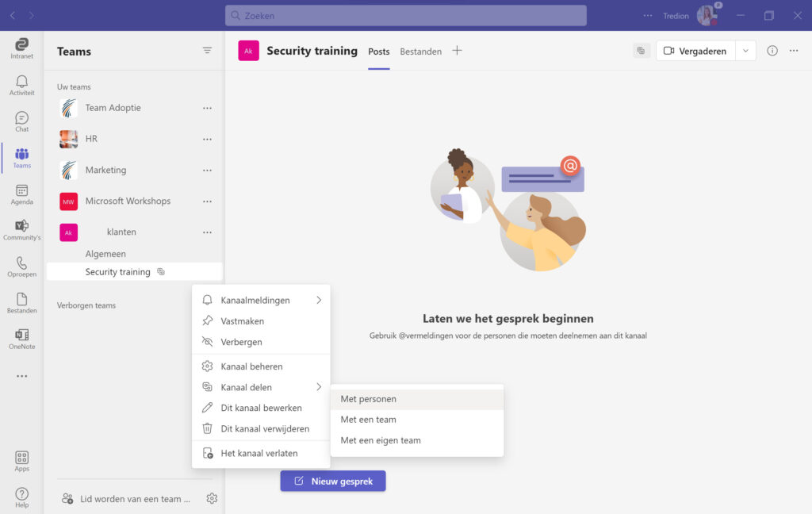
Task: Open more options for Marketing team
Action: (207, 170)
